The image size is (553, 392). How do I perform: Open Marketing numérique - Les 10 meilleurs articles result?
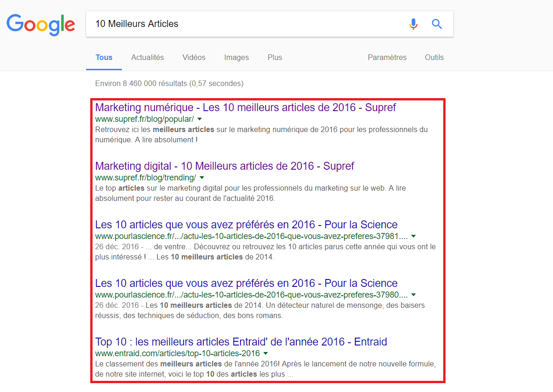pos(246,107)
